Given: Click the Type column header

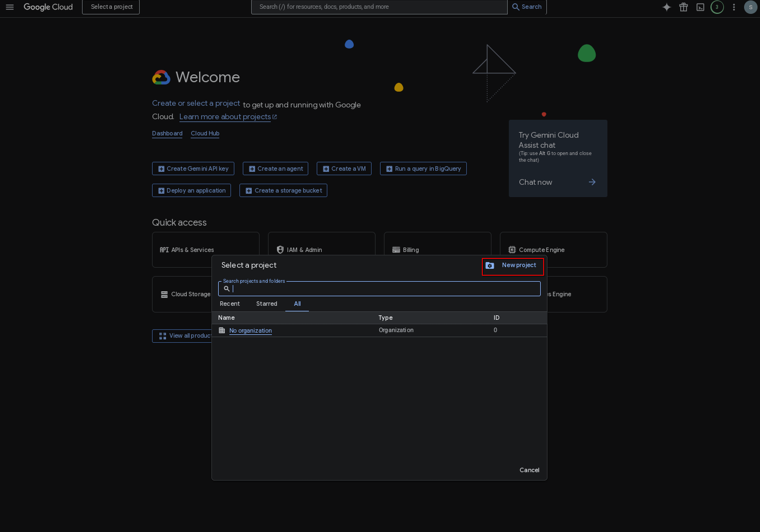Looking at the screenshot, I should tap(385, 318).
